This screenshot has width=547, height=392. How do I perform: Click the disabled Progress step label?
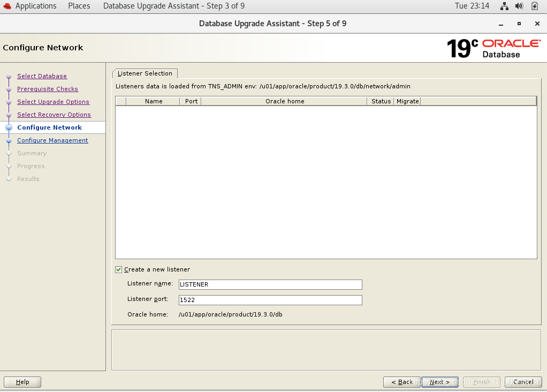click(31, 166)
